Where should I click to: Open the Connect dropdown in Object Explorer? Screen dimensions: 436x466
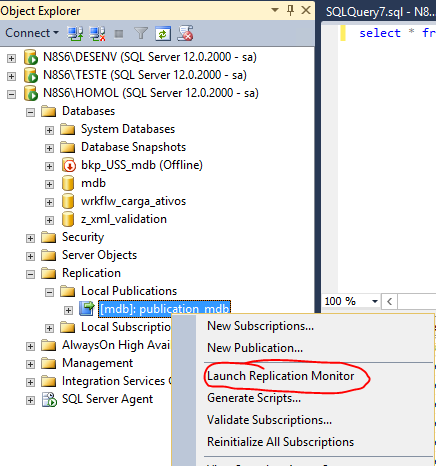32,33
